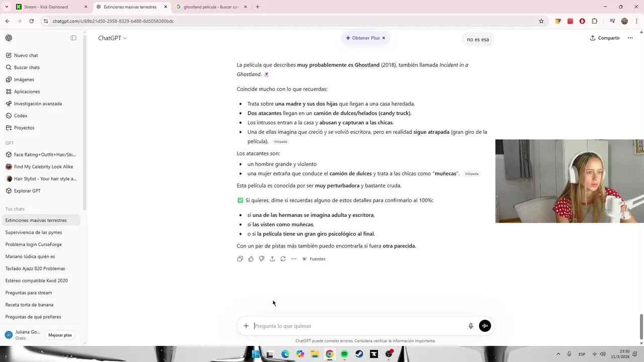This screenshot has height=362, width=644.
Task: Open Estéreo compatible Kwid 2020 chat
Action: (41, 281)
